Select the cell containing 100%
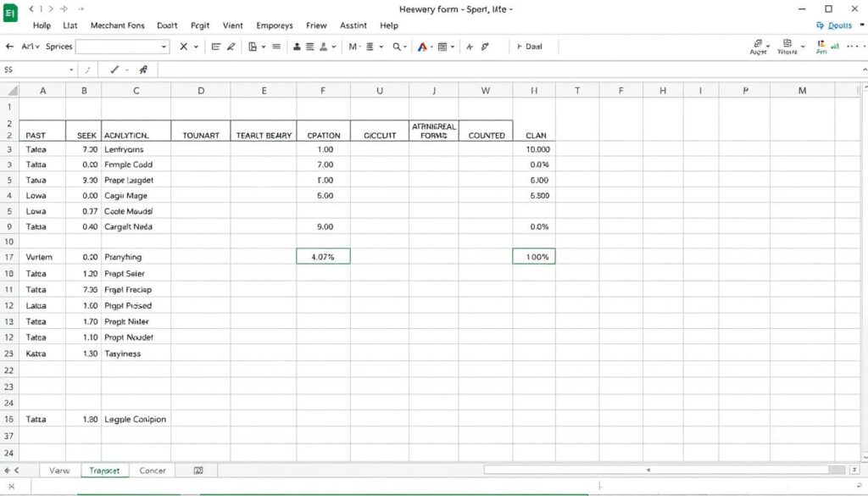The image size is (868, 496). 534,257
